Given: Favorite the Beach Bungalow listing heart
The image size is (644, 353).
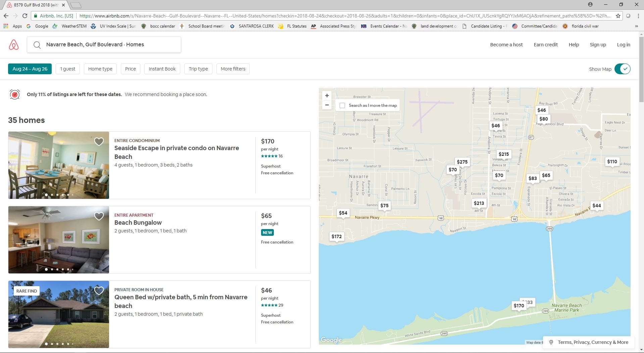Looking at the screenshot, I should click(99, 216).
